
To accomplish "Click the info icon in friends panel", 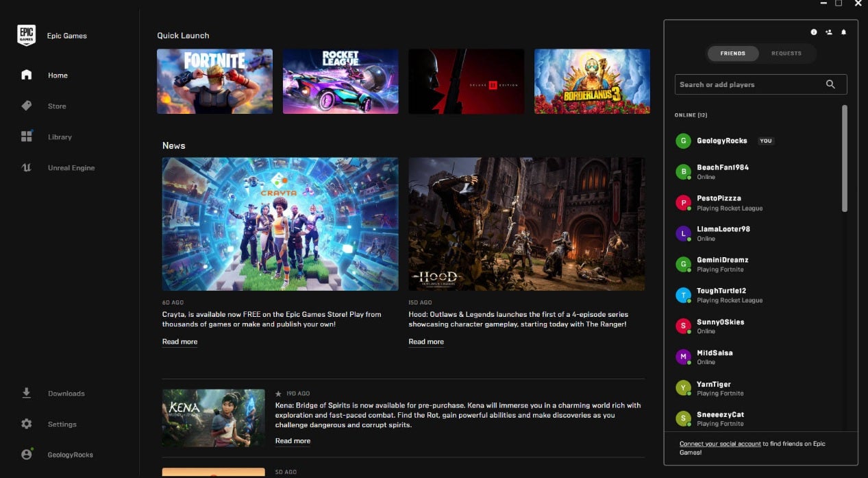I will pyautogui.click(x=814, y=32).
